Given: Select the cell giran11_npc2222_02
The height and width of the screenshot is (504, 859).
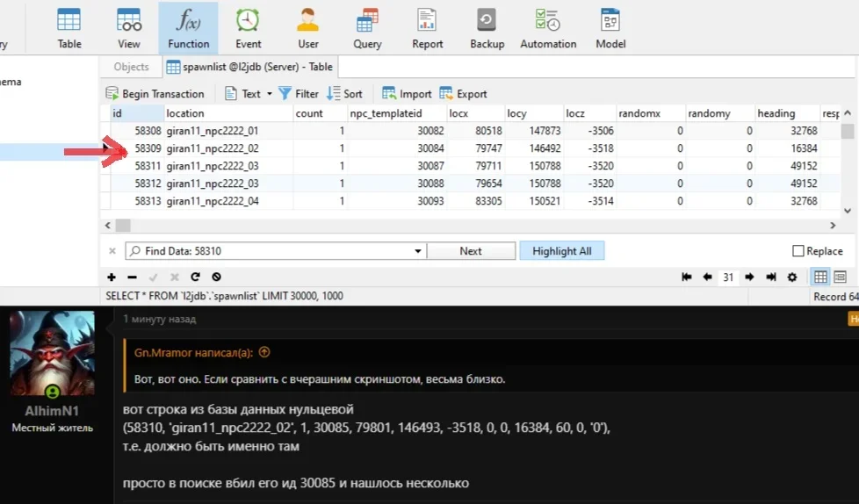Looking at the screenshot, I should (228, 148).
